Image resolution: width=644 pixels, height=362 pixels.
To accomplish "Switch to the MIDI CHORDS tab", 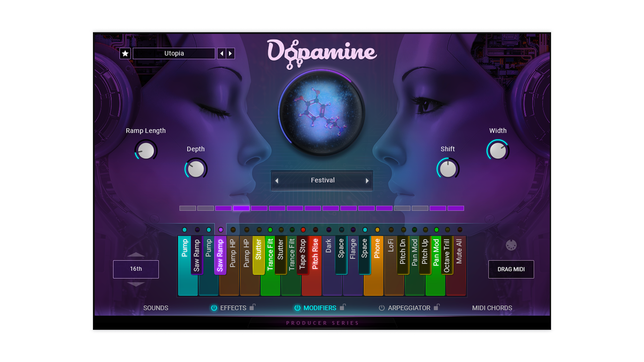I will (x=492, y=308).
